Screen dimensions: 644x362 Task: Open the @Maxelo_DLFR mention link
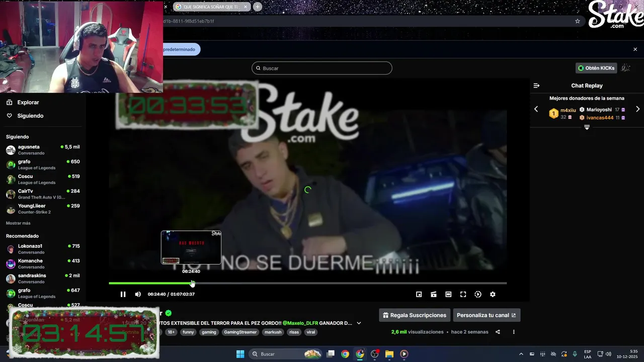(300, 323)
